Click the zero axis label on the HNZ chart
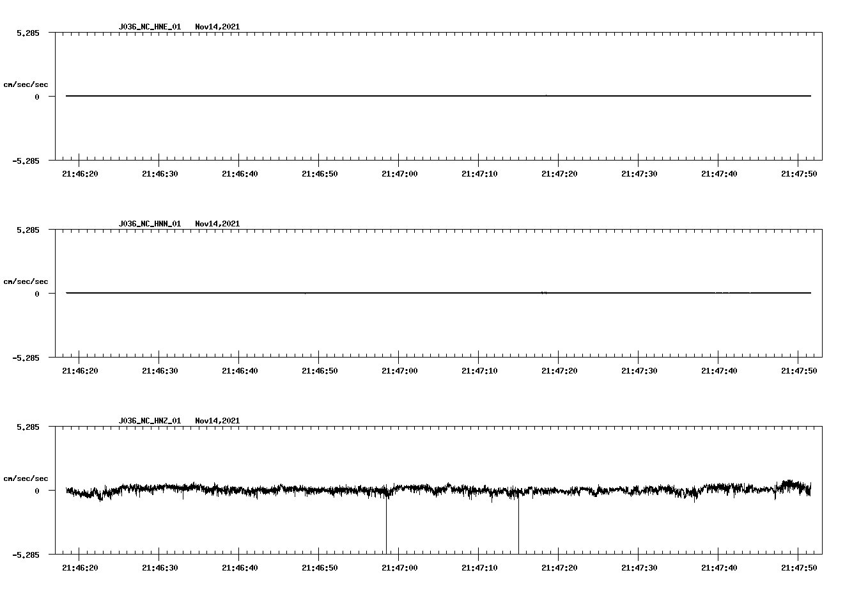This screenshot has width=868, height=591. point(37,491)
